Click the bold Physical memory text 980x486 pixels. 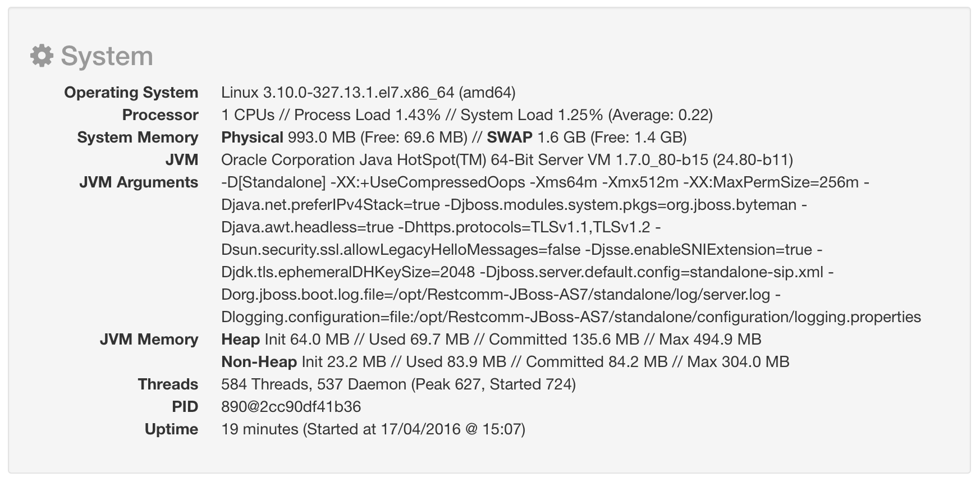pyautogui.click(x=252, y=137)
